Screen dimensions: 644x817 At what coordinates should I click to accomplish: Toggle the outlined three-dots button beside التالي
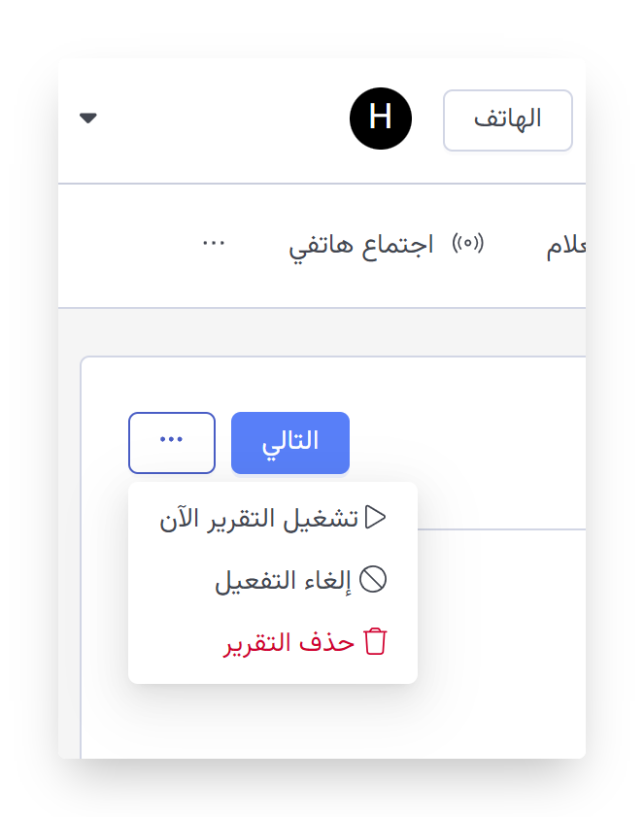(x=172, y=443)
